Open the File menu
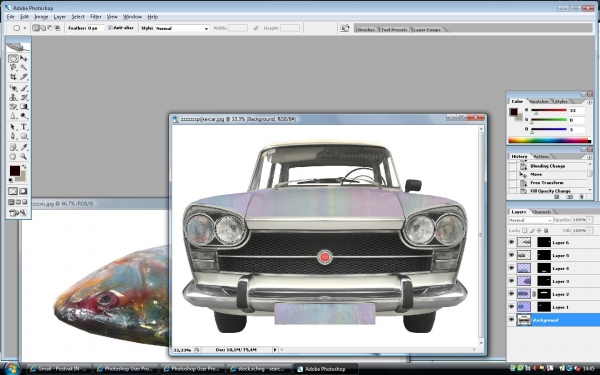This screenshot has height=375, width=600. pyautogui.click(x=10, y=17)
